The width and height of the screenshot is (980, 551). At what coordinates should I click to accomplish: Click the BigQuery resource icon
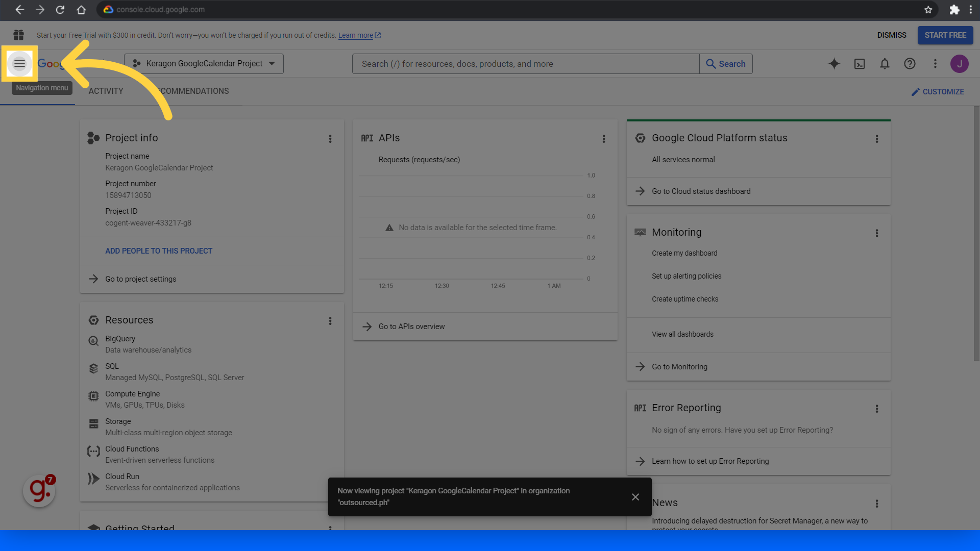pyautogui.click(x=93, y=341)
